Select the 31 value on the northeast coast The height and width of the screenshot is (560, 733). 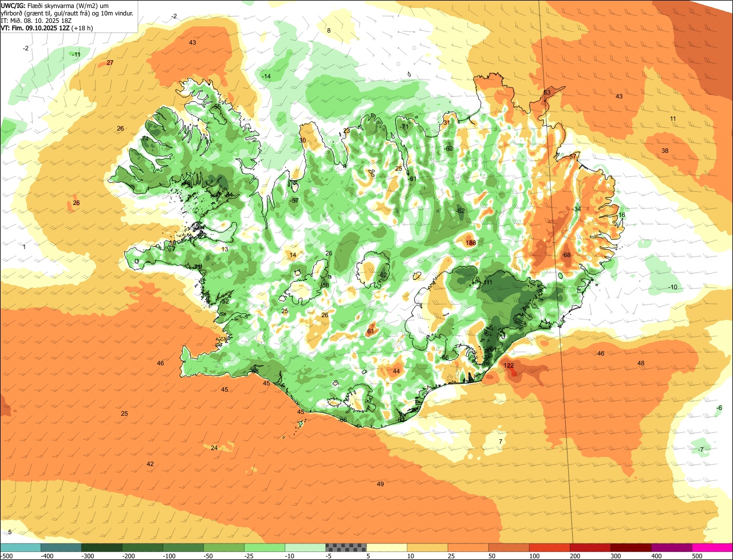coord(447,123)
